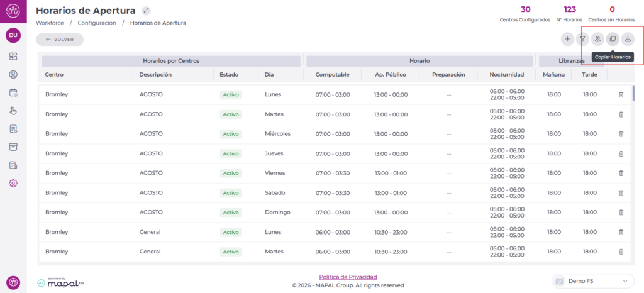Open the Demo FS selector dropdown
The image size is (644, 293).
[x=592, y=281]
